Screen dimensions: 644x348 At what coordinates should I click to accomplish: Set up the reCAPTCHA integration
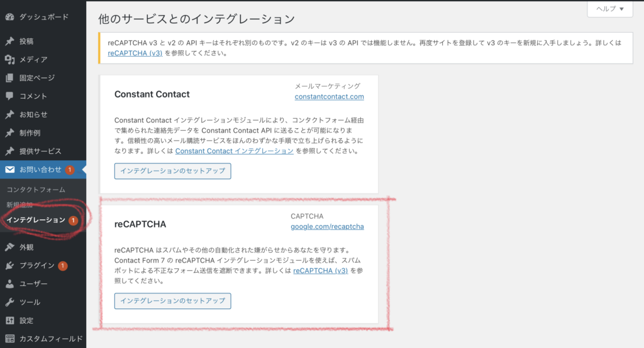(x=172, y=301)
